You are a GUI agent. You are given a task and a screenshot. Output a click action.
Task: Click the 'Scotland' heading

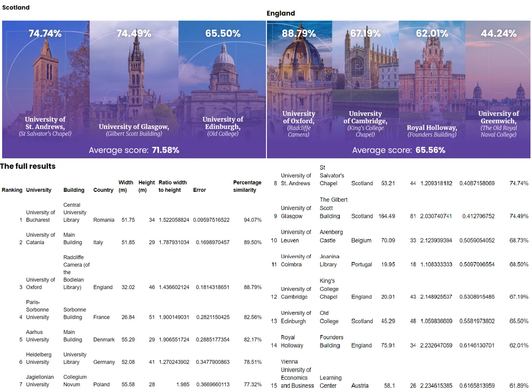[16, 7]
